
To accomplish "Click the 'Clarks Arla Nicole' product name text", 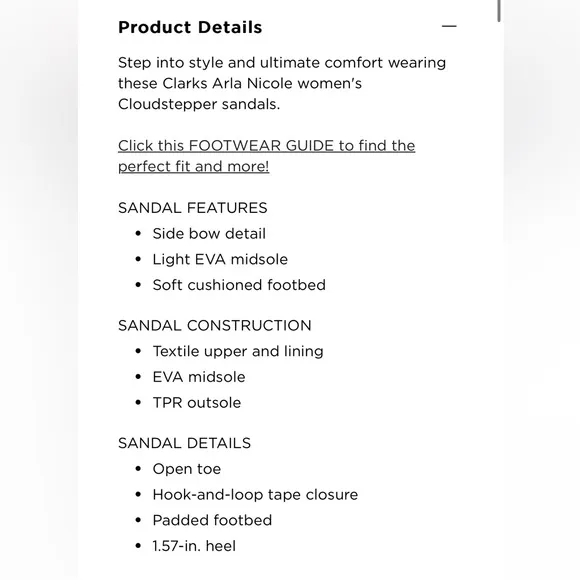I will [x=227, y=84].
